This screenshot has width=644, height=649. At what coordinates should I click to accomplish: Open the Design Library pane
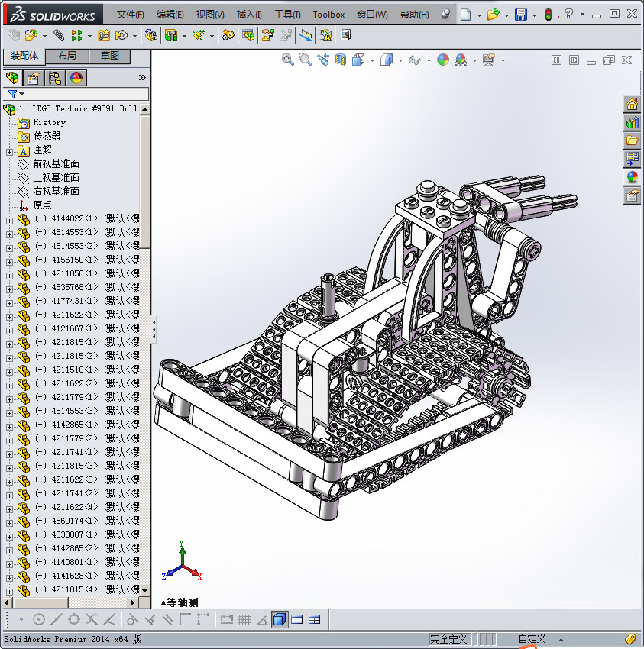pyautogui.click(x=632, y=122)
